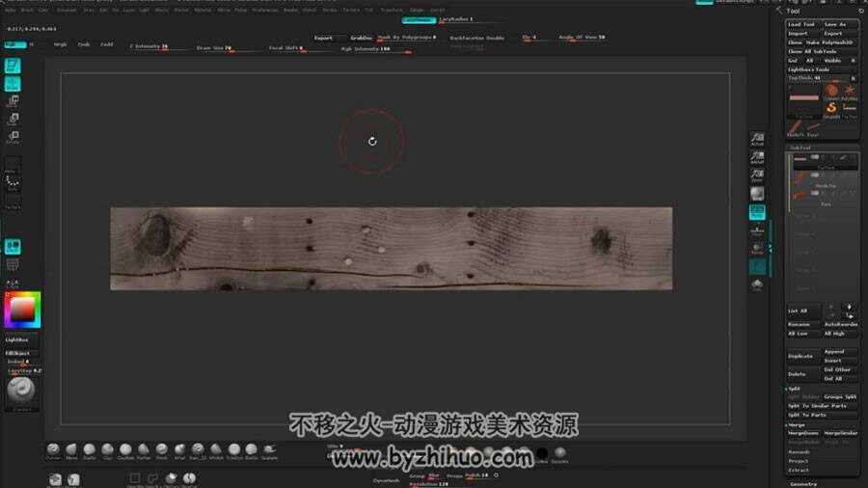Click Make PolyMesh3D button
The image size is (868, 488).
pyautogui.click(x=829, y=42)
